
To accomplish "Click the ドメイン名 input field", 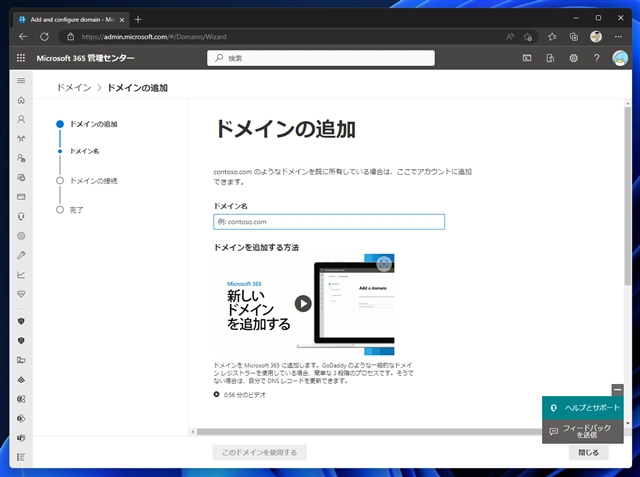I will (x=329, y=222).
